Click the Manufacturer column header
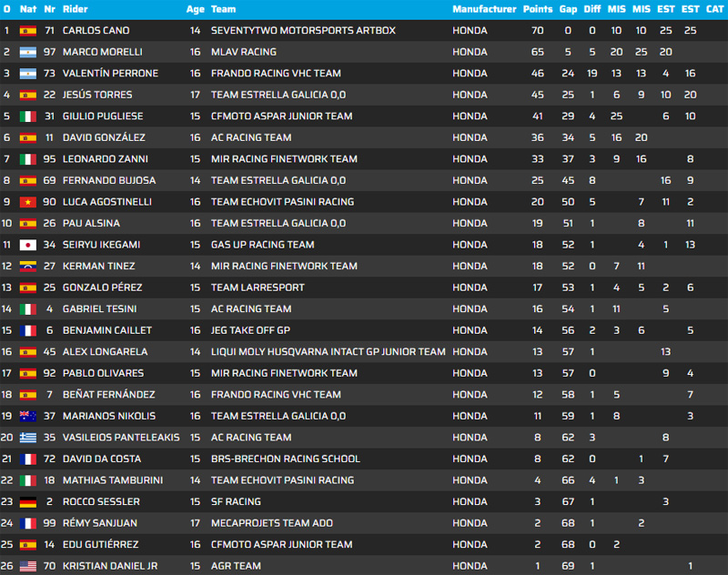Image resolution: width=728 pixels, height=575 pixels. [483, 9]
